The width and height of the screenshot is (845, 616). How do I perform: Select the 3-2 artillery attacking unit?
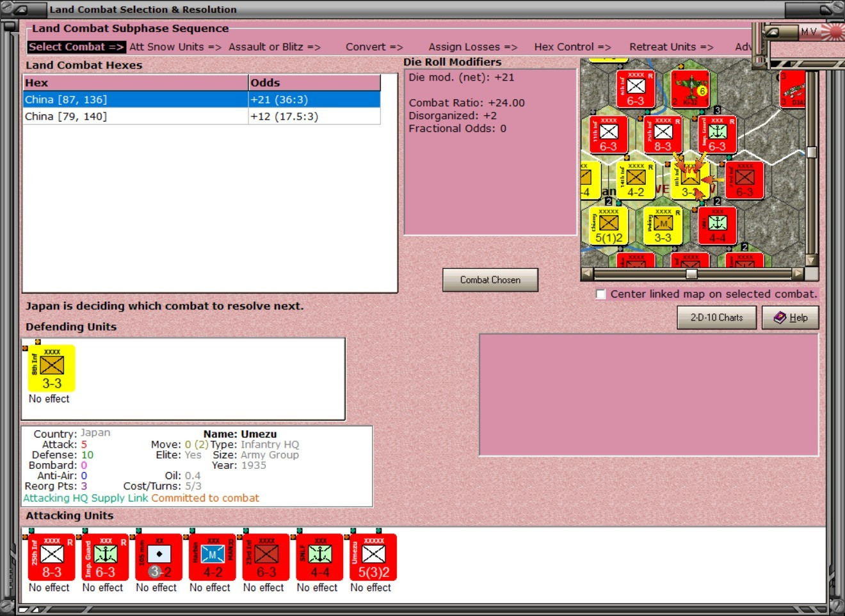pos(159,558)
